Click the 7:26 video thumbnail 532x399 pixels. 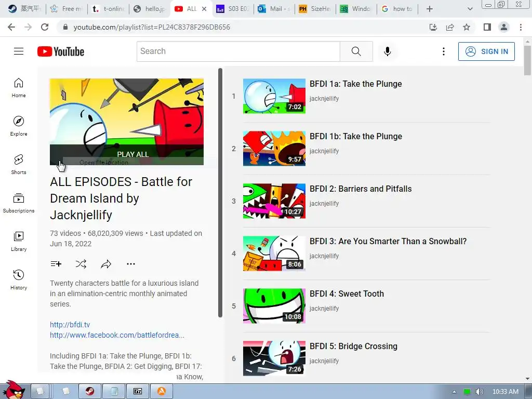click(x=274, y=358)
